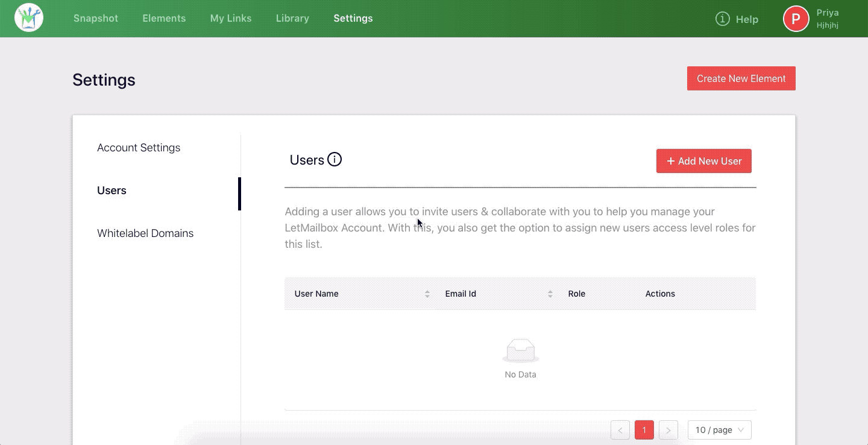The image size is (868, 445).
Task: Select the Settings navigation tab
Action: tap(353, 18)
